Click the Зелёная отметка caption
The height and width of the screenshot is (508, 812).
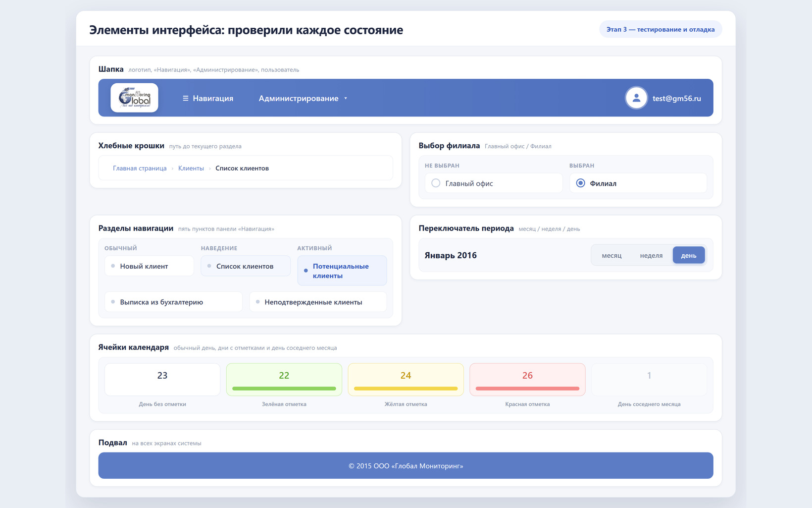284,404
